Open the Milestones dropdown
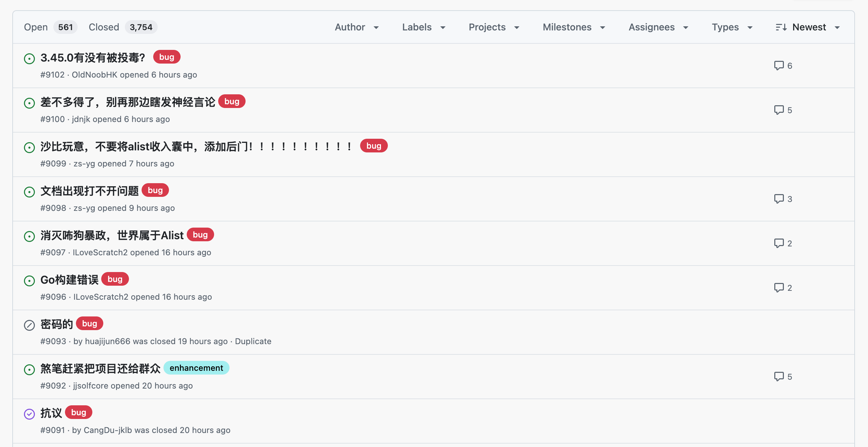 (x=574, y=27)
